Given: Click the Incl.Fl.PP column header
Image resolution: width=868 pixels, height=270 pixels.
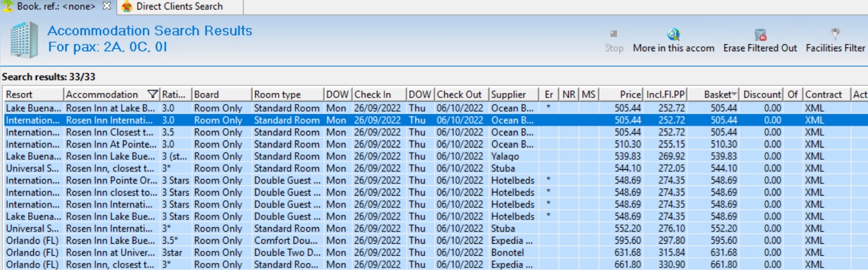Looking at the screenshot, I should pyautogui.click(x=666, y=94).
